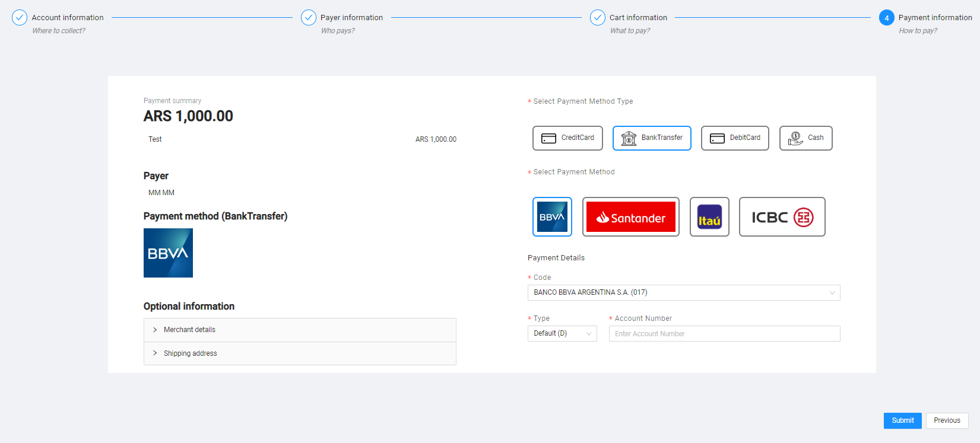Click the Payment Details label

coord(556,258)
